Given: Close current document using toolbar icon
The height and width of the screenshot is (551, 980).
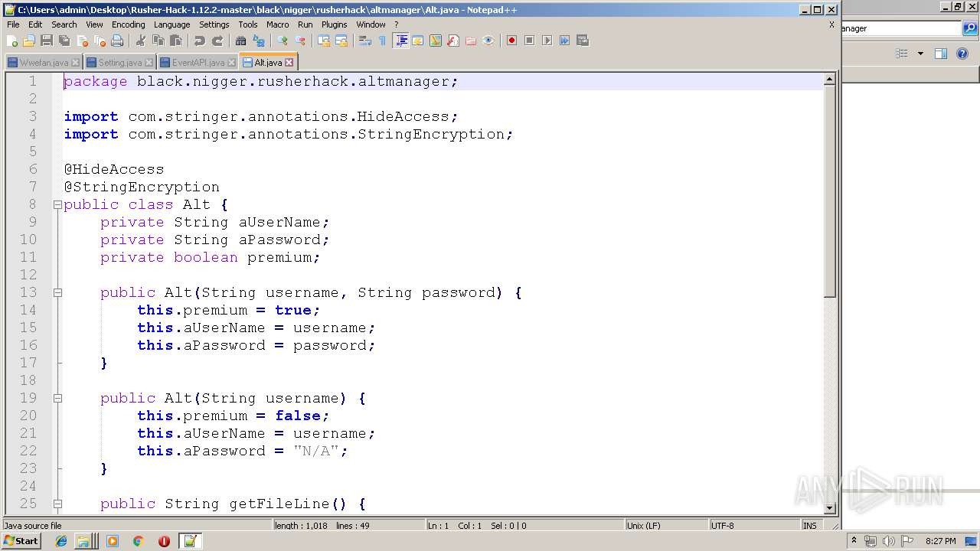Looking at the screenshot, I should tap(82, 41).
